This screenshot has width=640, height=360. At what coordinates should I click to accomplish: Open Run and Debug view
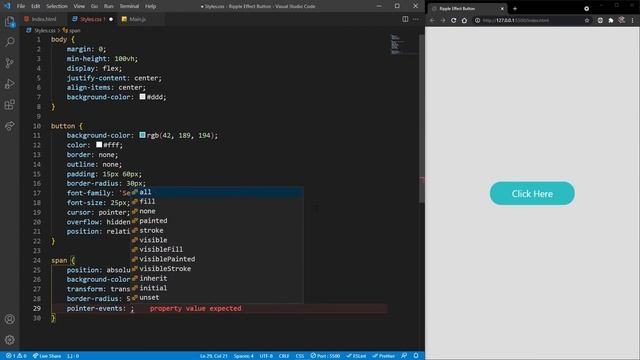pyautogui.click(x=10, y=84)
